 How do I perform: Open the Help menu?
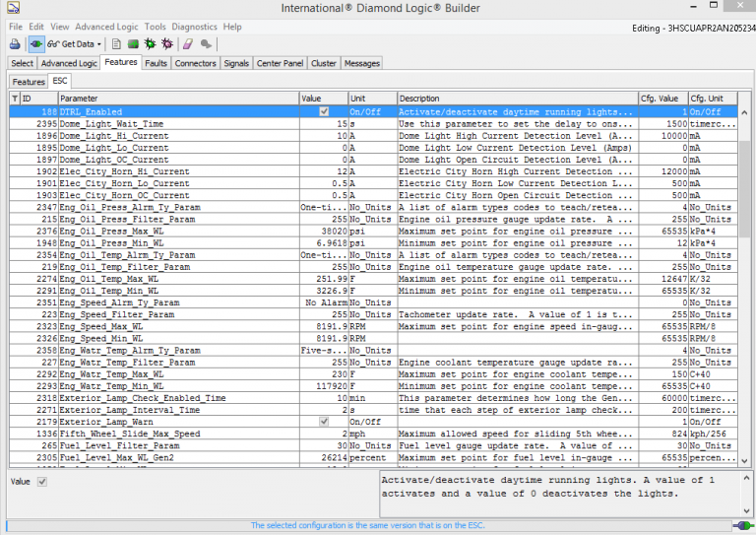coord(232,27)
